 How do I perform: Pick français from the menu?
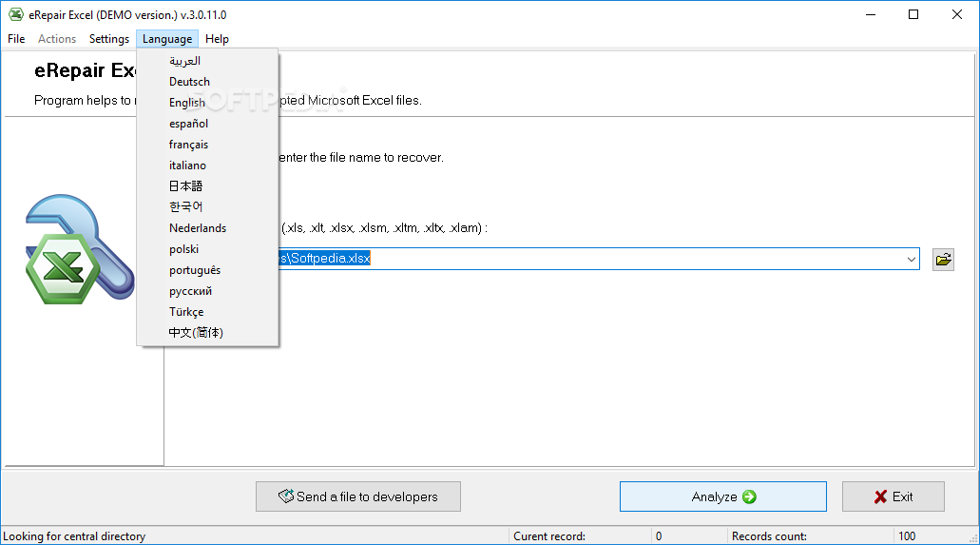pos(207,145)
